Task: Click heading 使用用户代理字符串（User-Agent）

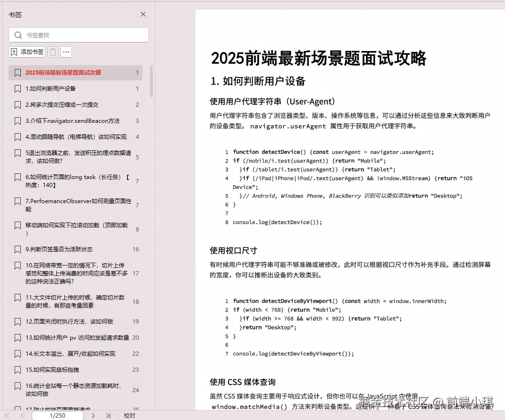Action: (272, 102)
